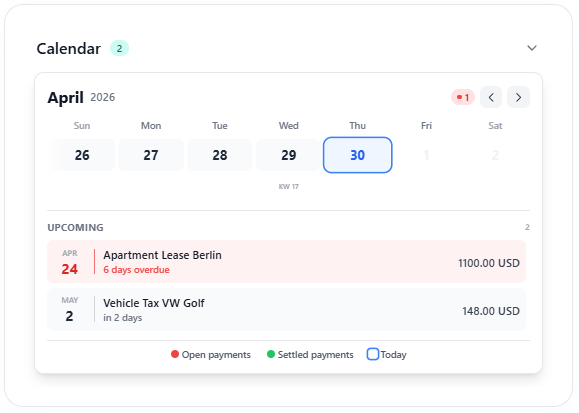Click the 1100.00 USD amount
The height and width of the screenshot is (413, 579).
[489, 263]
